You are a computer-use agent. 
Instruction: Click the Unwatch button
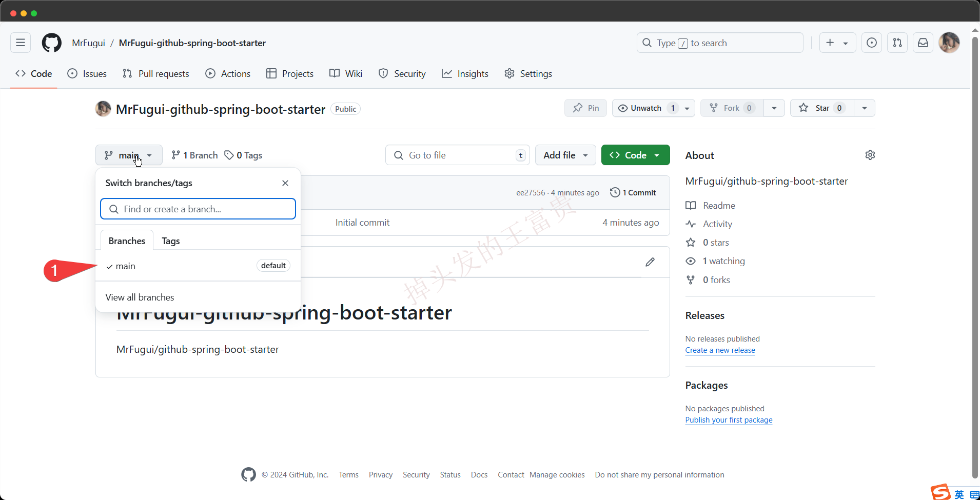pos(645,108)
